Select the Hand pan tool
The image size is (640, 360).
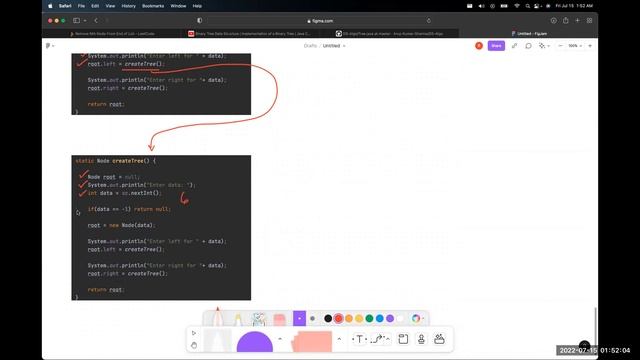point(194,345)
